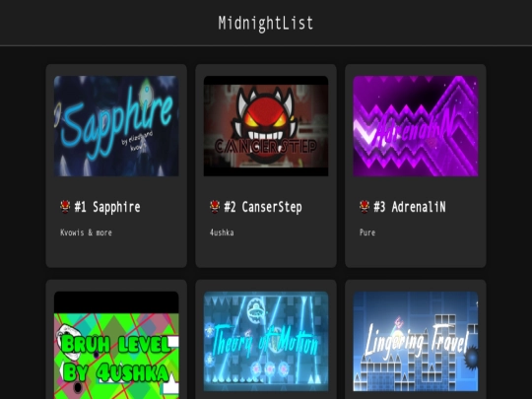Open the Sapphire level thumbnail
The image size is (532, 399).
pyautogui.click(x=116, y=126)
